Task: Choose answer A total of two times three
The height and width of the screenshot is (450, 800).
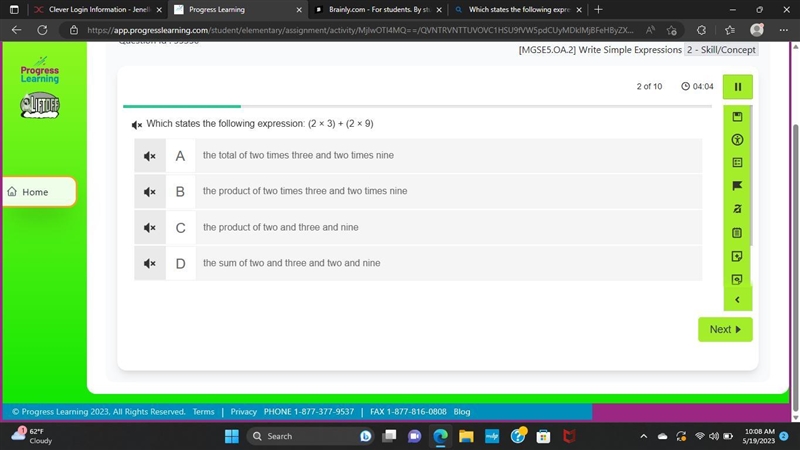Action: [418, 156]
